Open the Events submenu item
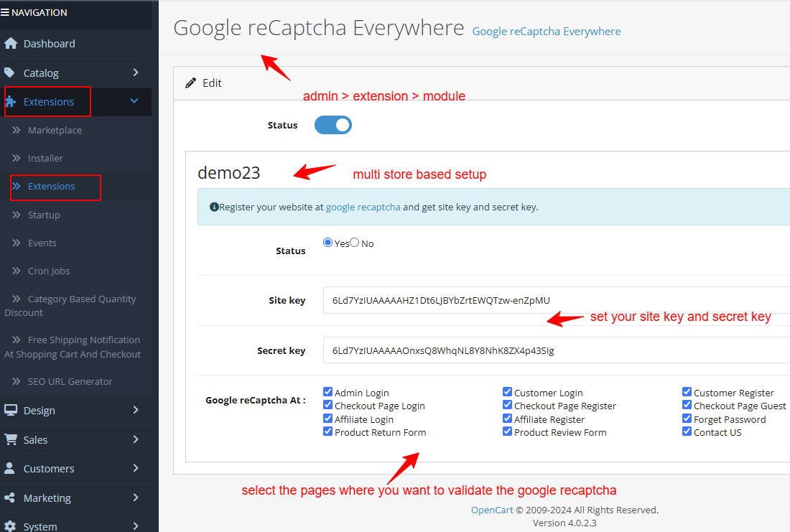Screen dimensions: 790x532 (x=75, y=243)
